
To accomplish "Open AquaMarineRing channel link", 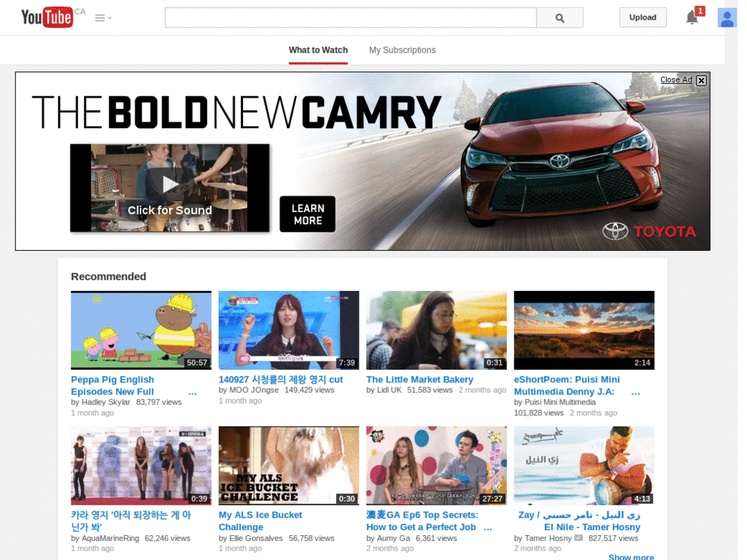I will [x=111, y=538].
